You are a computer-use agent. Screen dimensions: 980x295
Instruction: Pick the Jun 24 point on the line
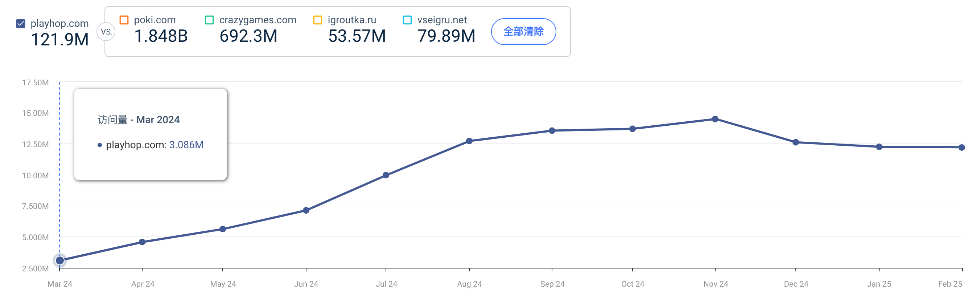[x=306, y=210]
